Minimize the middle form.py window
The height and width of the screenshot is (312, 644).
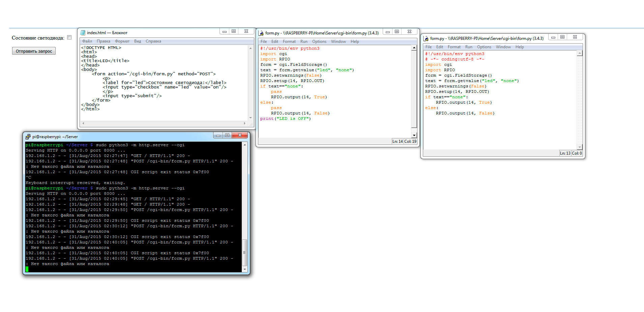388,32
